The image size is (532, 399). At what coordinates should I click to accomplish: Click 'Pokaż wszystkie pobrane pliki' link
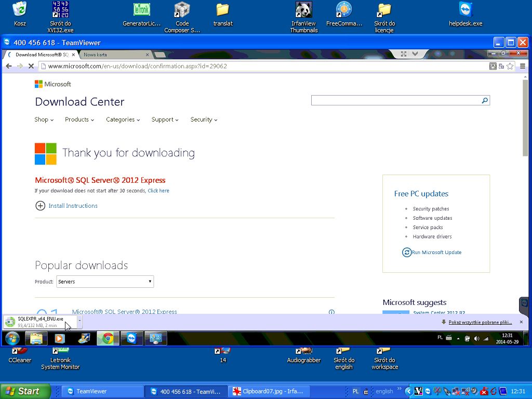click(x=480, y=322)
